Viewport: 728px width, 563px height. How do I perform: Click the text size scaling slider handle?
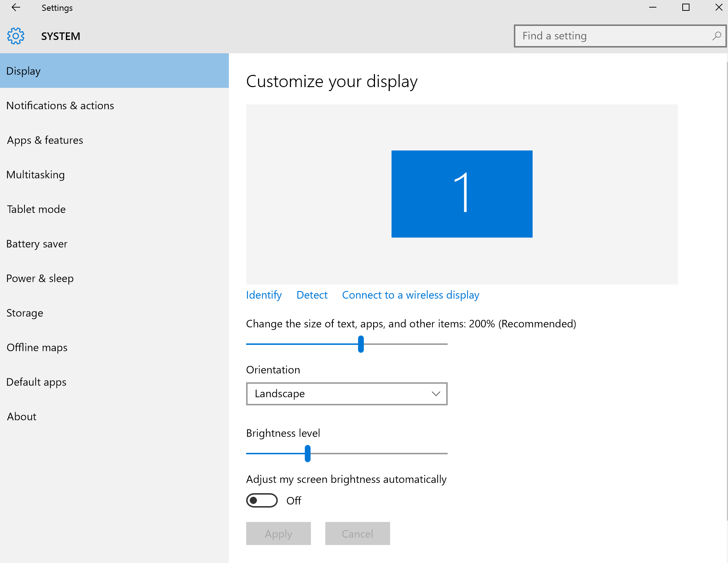361,344
